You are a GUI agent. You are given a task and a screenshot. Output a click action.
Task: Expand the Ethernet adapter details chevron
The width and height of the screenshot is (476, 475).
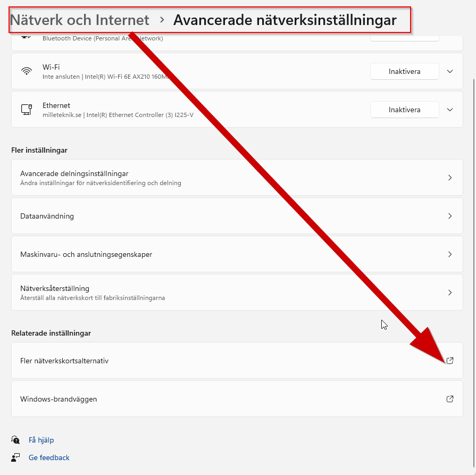(450, 110)
